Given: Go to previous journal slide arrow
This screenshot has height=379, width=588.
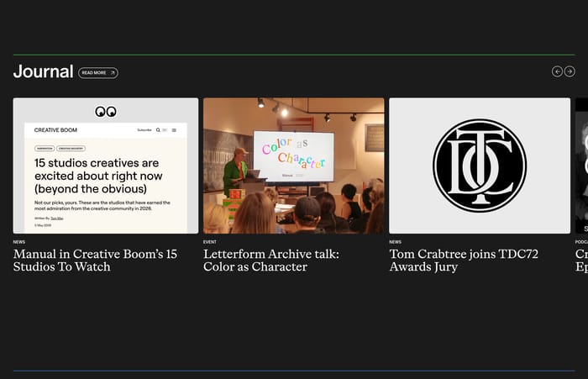Looking at the screenshot, I should click(x=557, y=71).
